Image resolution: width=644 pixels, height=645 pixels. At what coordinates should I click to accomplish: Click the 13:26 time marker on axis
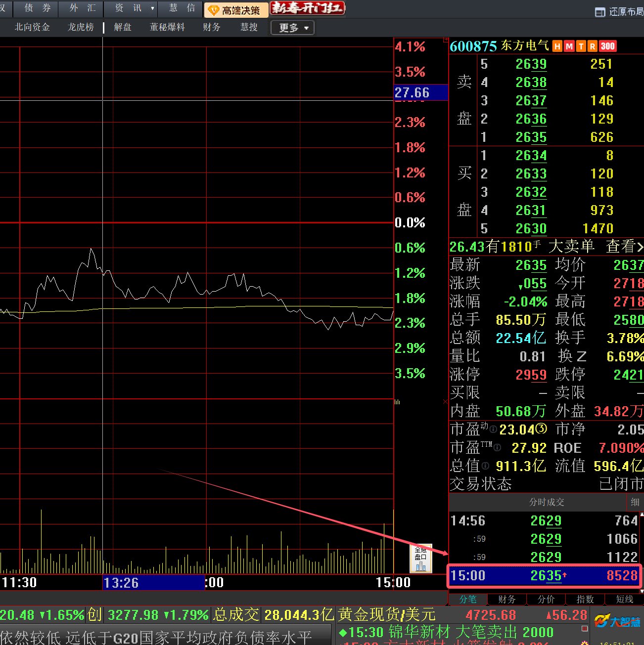[153, 583]
